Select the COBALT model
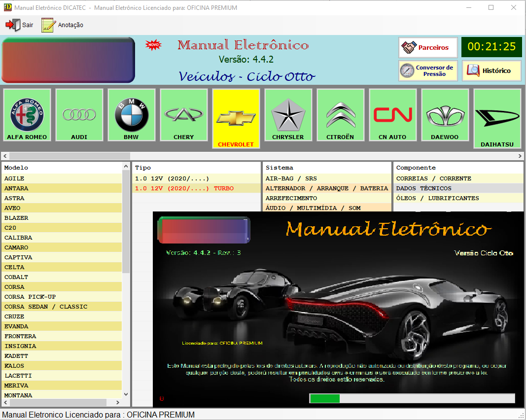This screenshot has height=420, width=526. point(62,277)
